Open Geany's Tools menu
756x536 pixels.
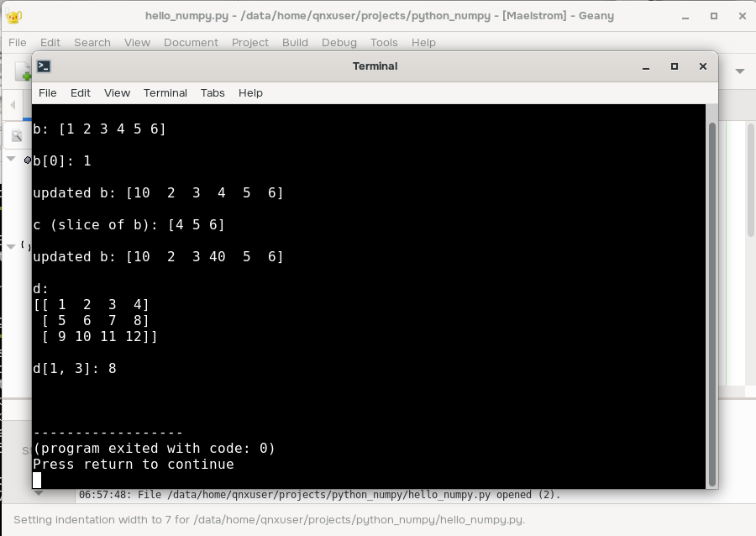pos(384,42)
